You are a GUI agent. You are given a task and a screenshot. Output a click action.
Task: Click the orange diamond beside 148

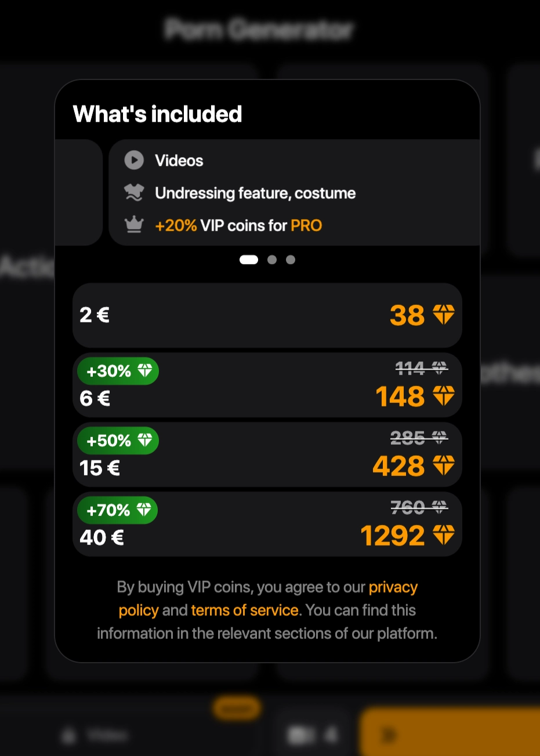click(444, 396)
